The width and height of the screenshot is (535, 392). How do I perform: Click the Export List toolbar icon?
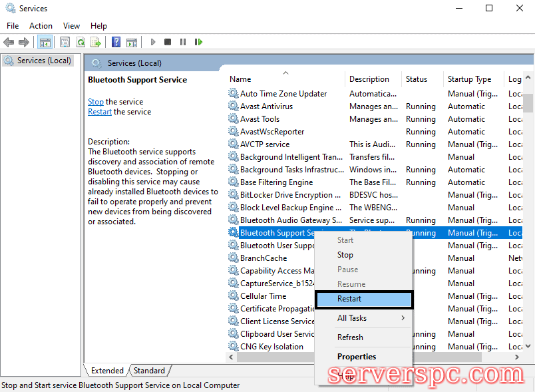pyautogui.click(x=96, y=42)
